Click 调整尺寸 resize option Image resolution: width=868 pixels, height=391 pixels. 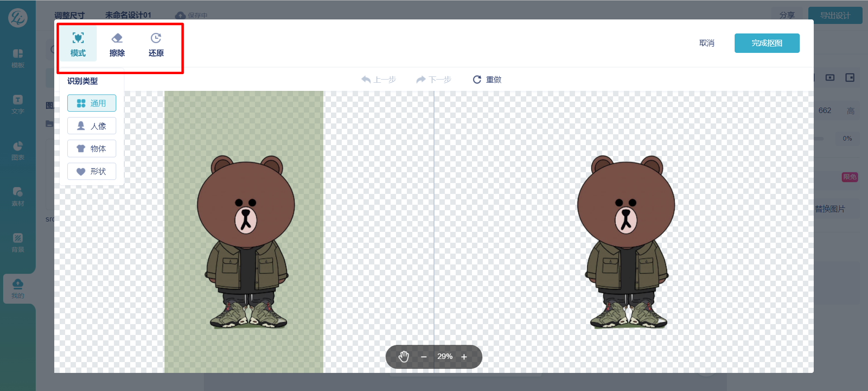70,15
